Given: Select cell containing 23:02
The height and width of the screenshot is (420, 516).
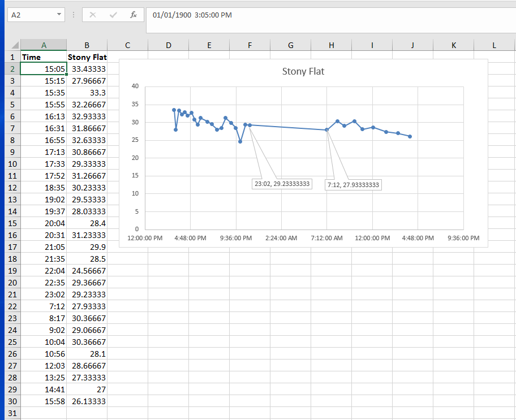Looking at the screenshot, I should tap(44, 295).
